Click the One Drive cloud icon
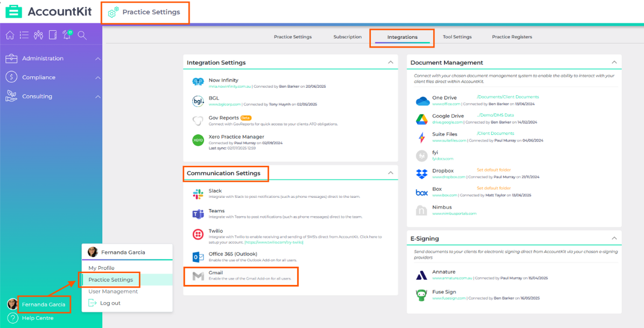This screenshot has width=644, height=328. click(x=422, y=101)
